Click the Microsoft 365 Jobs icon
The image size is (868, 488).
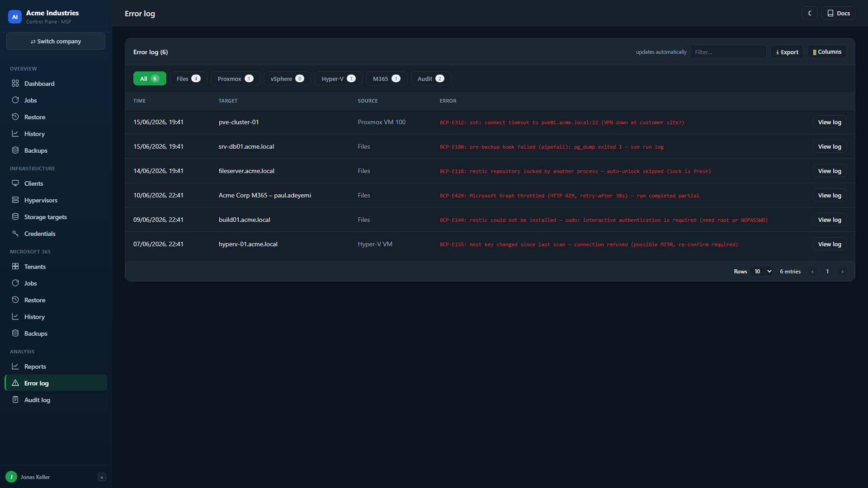click(15, 283)
